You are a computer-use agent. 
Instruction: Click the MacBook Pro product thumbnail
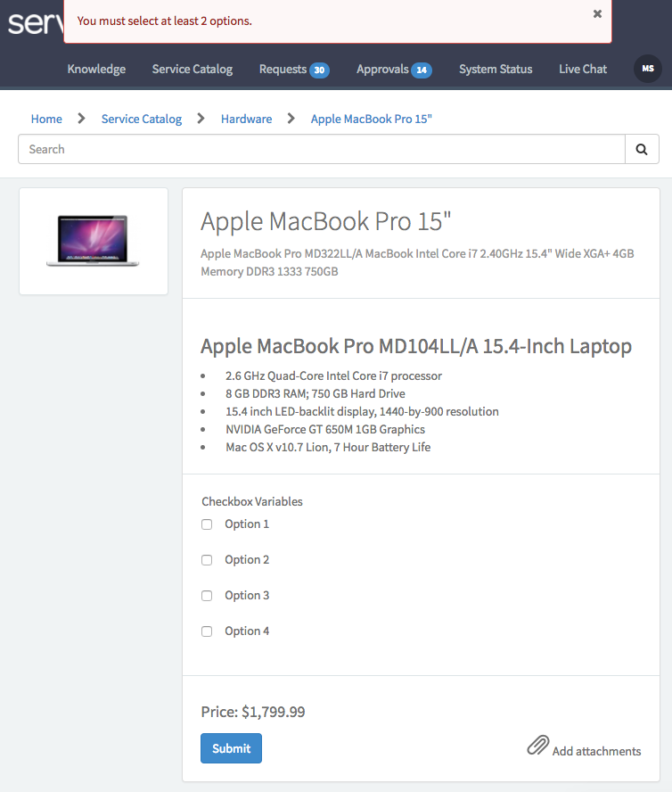click(x=94, y=241)
